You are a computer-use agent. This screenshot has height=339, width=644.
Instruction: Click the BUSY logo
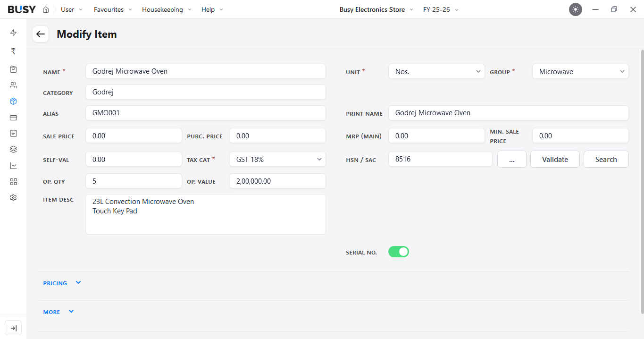point(22,9)
